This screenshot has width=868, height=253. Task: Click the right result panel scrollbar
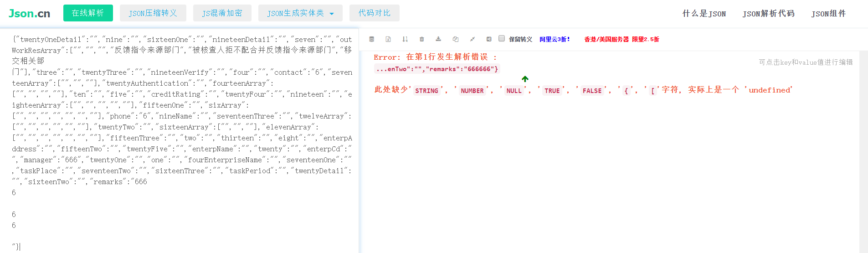click(863, 152)
